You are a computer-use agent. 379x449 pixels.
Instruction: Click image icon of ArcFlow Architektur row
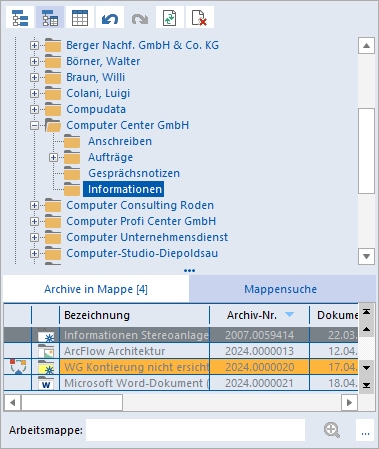pyautogui.click(x=46, y=351)
